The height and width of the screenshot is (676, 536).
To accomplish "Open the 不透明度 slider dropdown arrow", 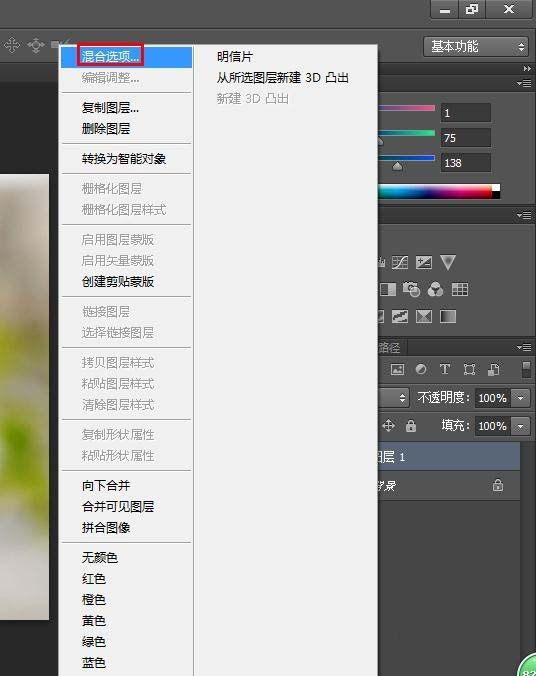I will click(520, 398).
